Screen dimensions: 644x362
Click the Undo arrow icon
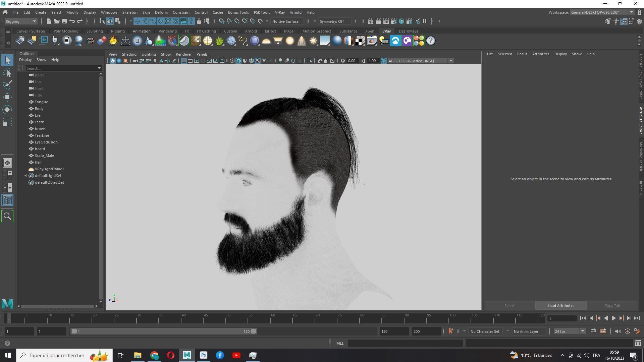click(72, 21)
